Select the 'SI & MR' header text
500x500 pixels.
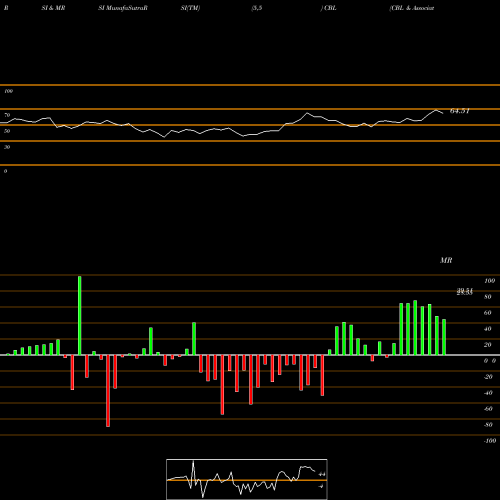(x=53, y=8)
